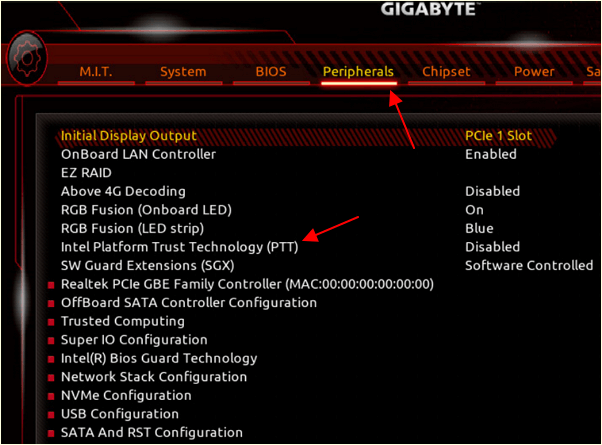Viewport: 602px width, 445px height.
Task: Open SATA And RST Configuration submenu
Action: (152, 433)
